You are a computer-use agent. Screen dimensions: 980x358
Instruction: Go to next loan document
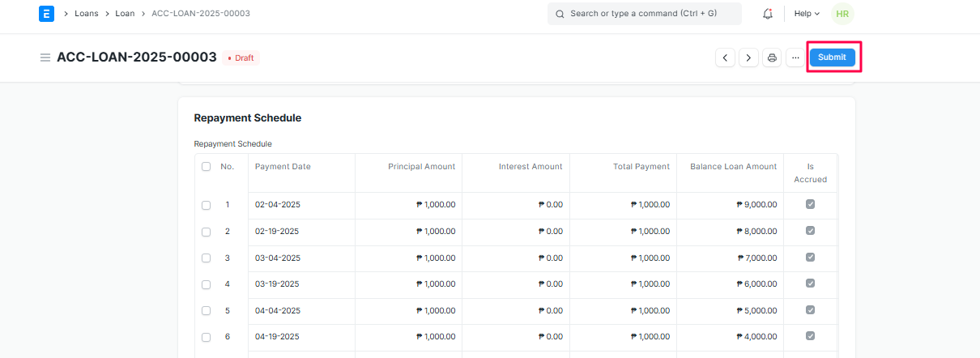point(748,58)
